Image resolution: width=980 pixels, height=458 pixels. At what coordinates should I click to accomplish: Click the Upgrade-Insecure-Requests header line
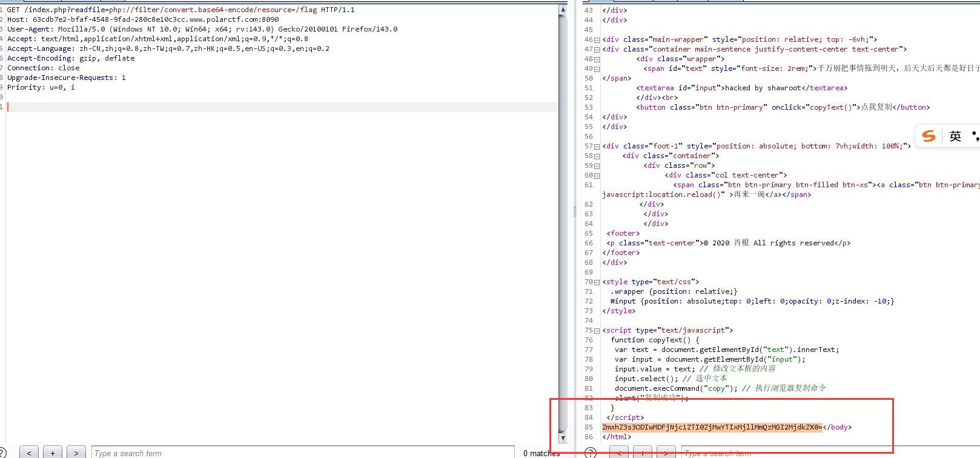pos(67,78)
